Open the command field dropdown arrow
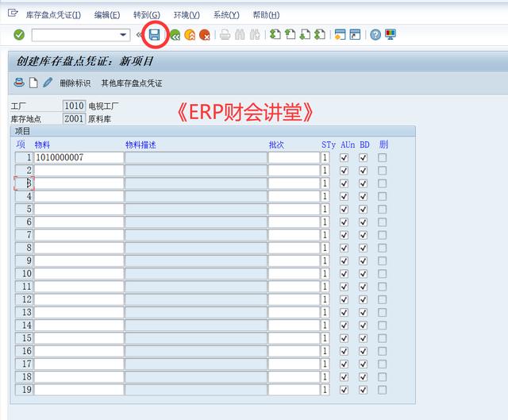 point(123,35)
